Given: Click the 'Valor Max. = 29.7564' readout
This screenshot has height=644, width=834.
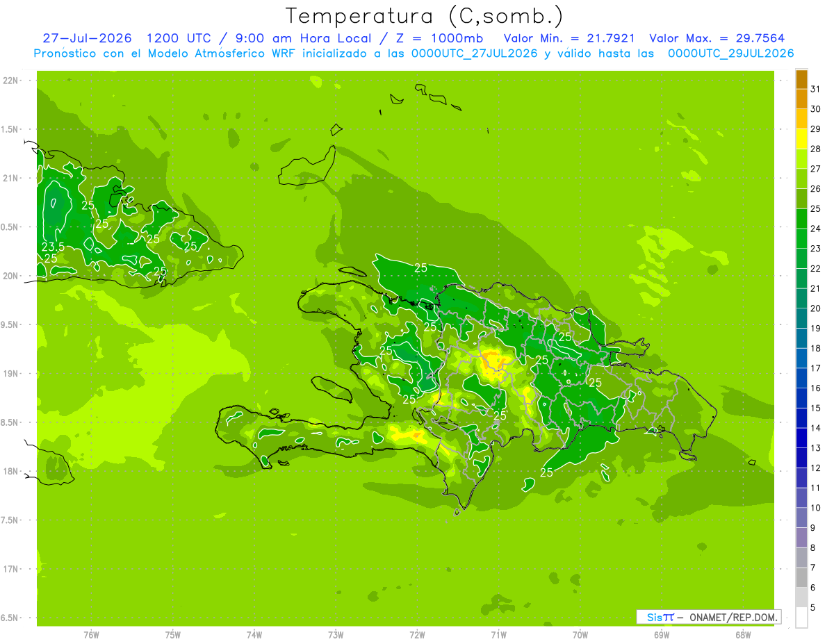Looking at the screenshot, I should tap(717, 38).
